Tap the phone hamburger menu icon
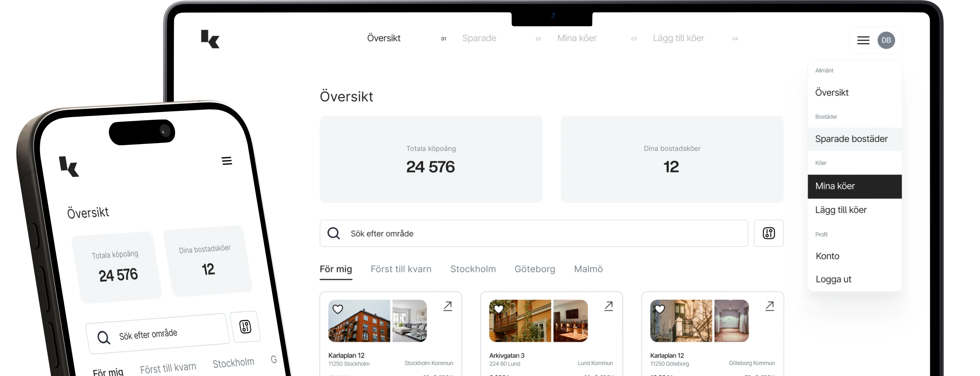This screenshot has width=980, height=376. coord(227,161)
